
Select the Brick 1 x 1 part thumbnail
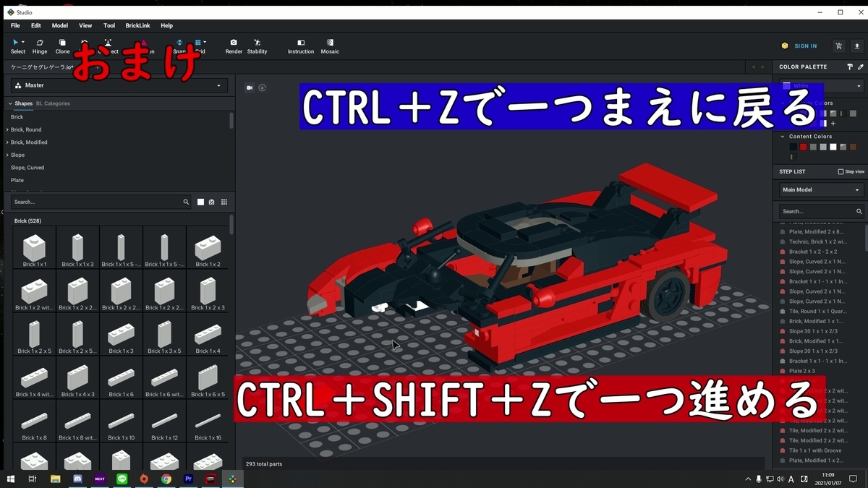click(34, 248)
